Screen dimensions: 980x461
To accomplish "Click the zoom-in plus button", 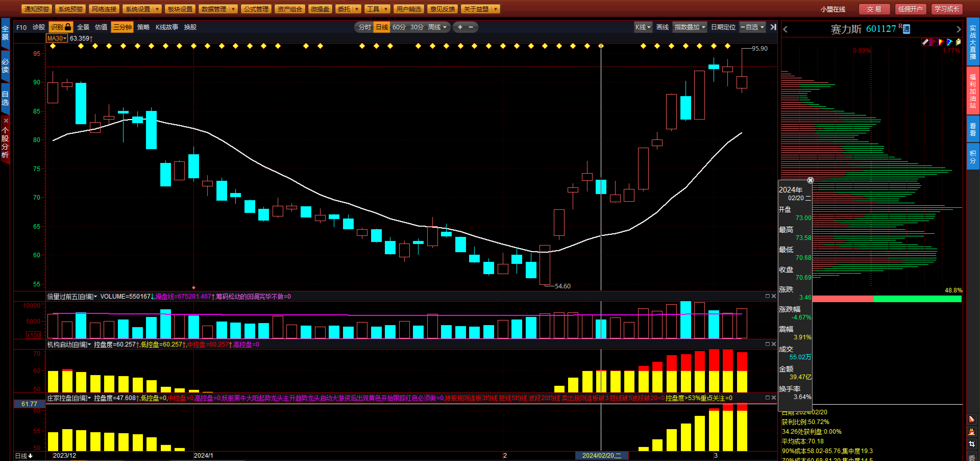I will pos(460,27).
